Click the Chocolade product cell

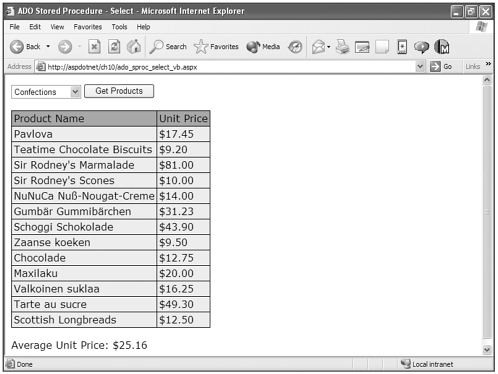[84, 258]
